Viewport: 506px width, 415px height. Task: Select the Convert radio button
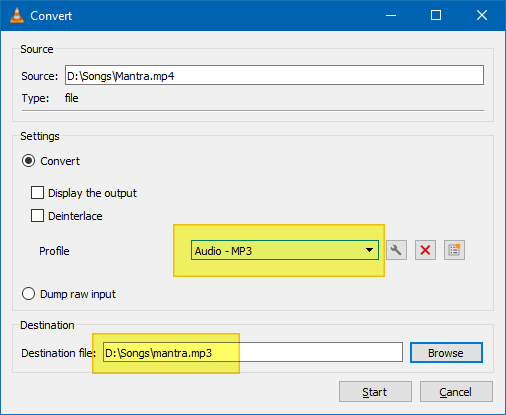pyautogui.click(x=28, y=161)
